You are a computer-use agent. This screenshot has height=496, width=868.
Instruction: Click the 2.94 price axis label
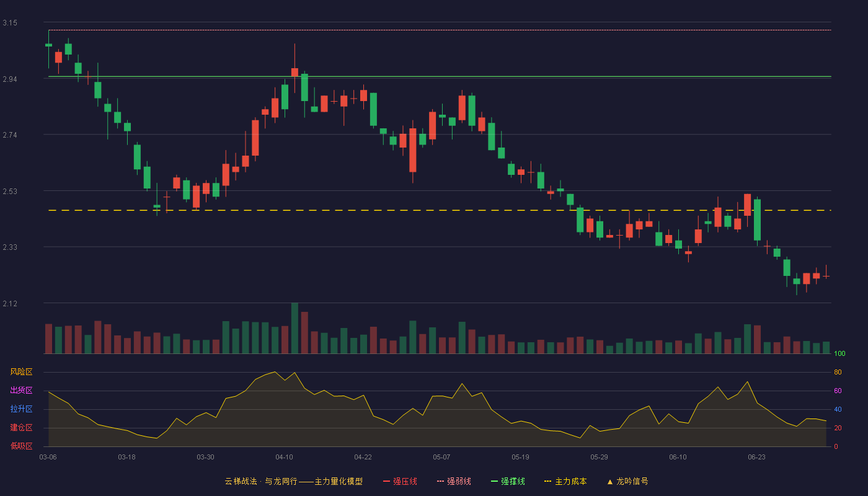[x=10, y=79]
